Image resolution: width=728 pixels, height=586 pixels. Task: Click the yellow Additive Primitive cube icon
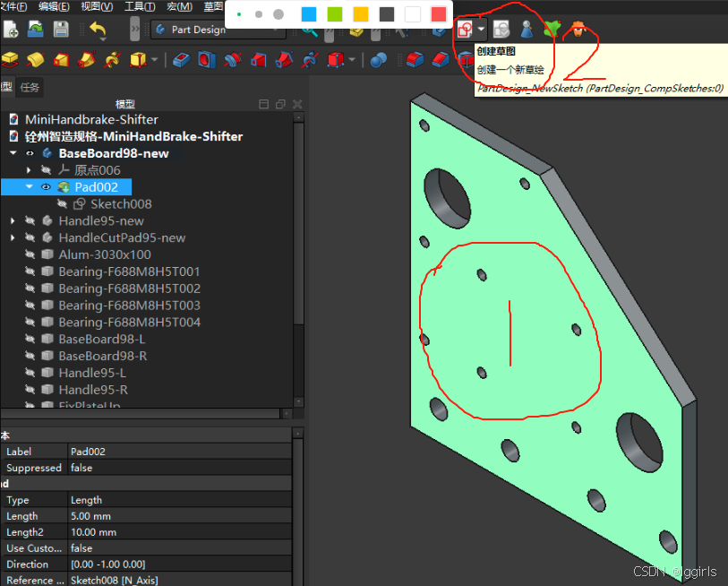pos(137,59)
